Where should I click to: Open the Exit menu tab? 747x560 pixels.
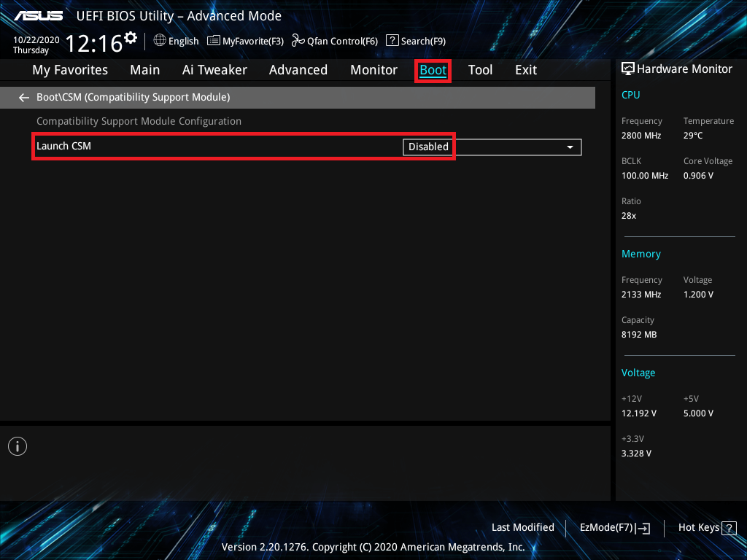(525, 70)
